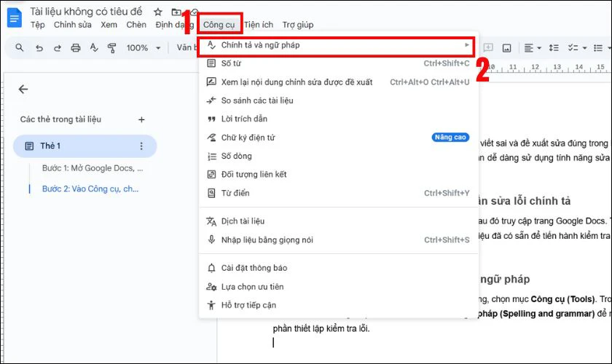Image resolution: width=612 pixels, height=364 pixels.
Task: Undo the last action
Action: coord(39,48)
